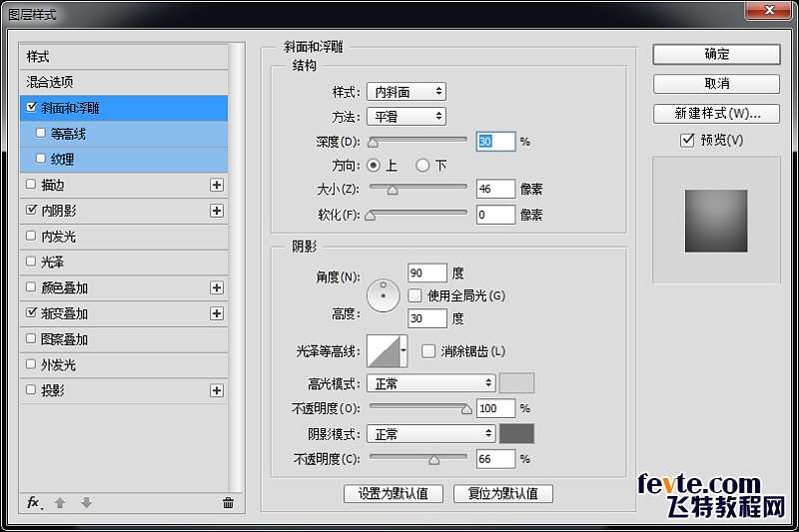Click the trash delete effect icon
Viewport: 799px width, 532px height.
click(x=228, y=503)
